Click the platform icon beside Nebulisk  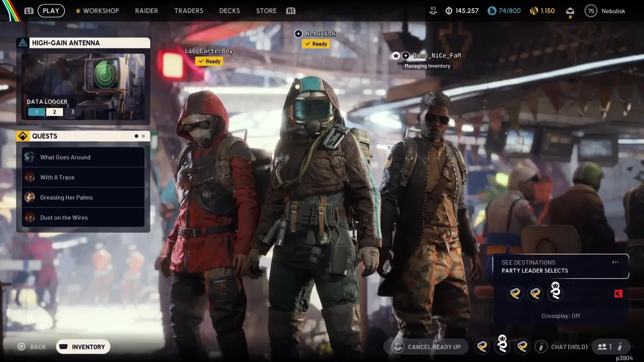[x=298, y=34]
